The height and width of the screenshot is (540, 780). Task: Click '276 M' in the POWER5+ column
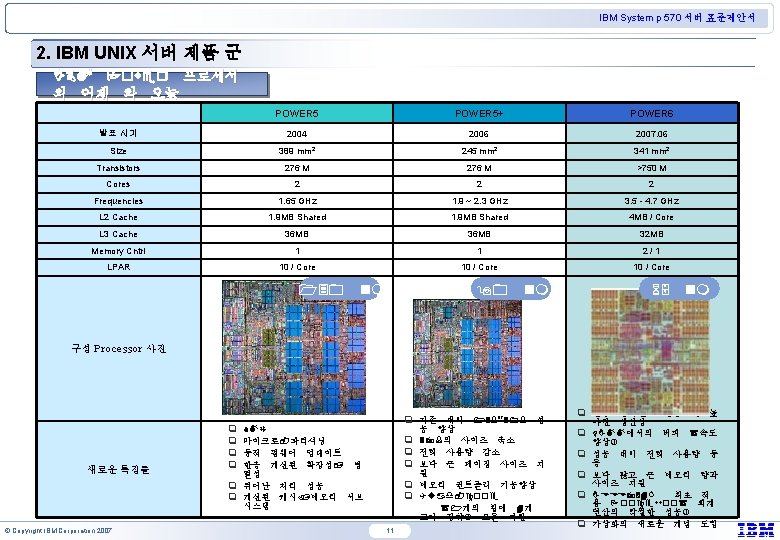479,168
